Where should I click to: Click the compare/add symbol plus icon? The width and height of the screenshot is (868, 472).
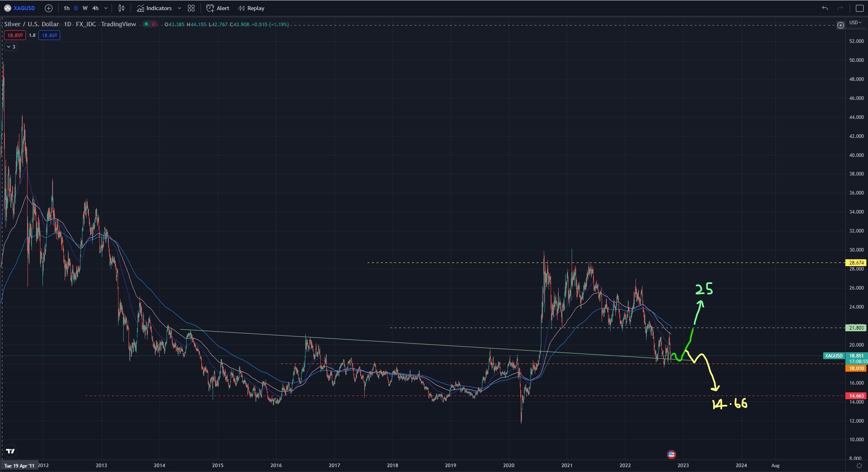[49, 8]
